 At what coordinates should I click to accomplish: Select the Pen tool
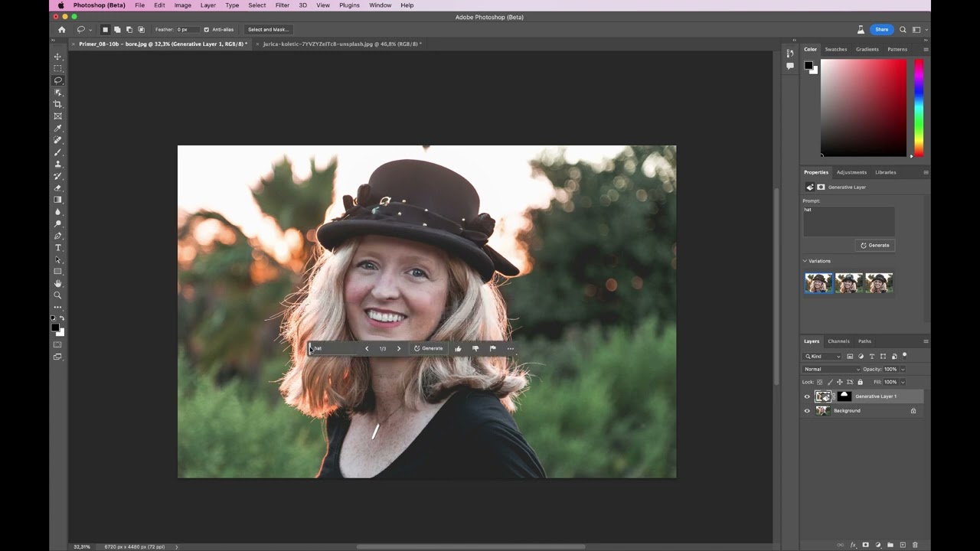click(57, 236)
